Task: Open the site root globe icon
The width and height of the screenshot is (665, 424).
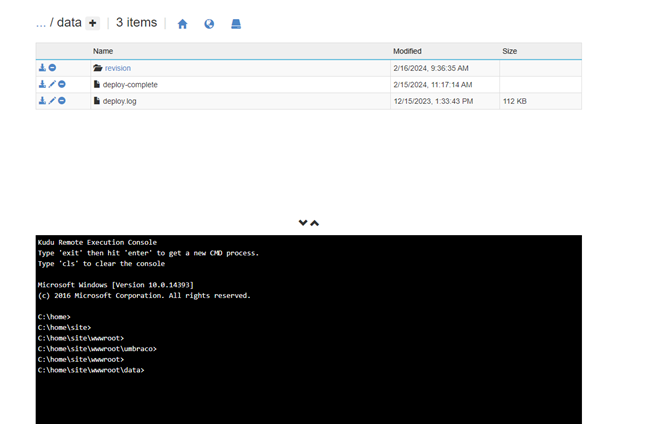Action: 209,24
